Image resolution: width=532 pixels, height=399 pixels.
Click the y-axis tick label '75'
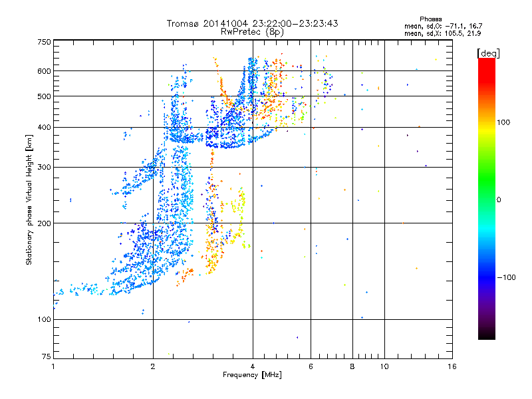(47, 356)
